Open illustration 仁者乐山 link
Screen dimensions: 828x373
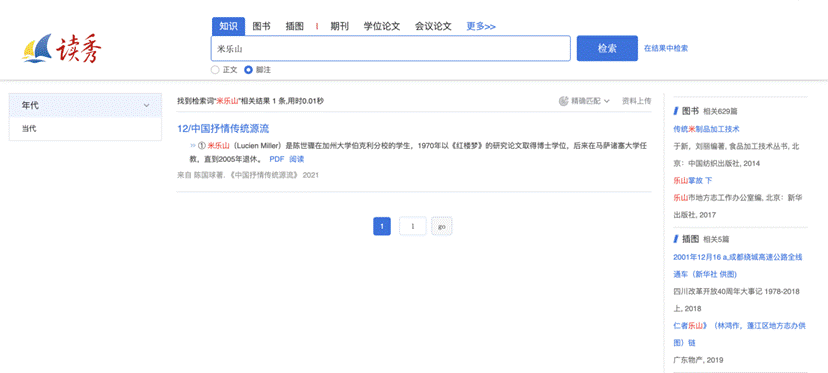pyautogui.click(x=739, y=334)
